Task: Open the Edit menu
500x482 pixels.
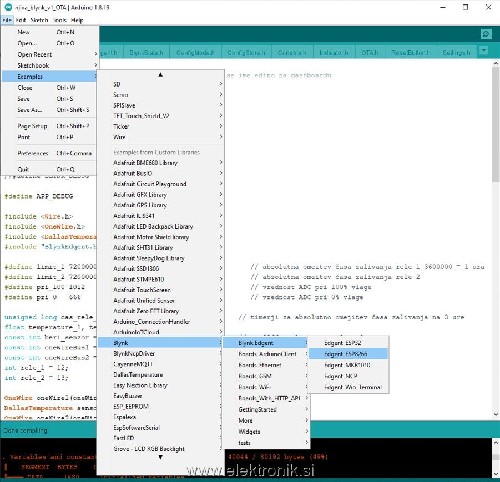Action: point(21,20)
